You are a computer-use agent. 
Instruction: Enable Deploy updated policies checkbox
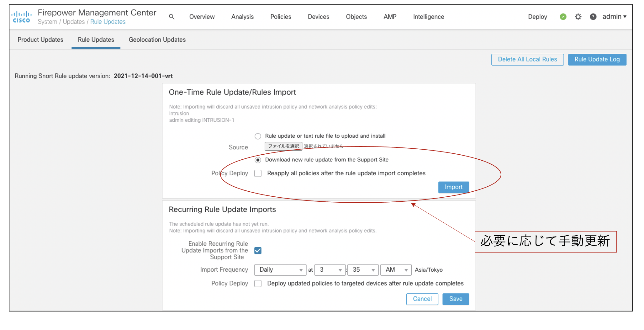click(x=258, y=284)
